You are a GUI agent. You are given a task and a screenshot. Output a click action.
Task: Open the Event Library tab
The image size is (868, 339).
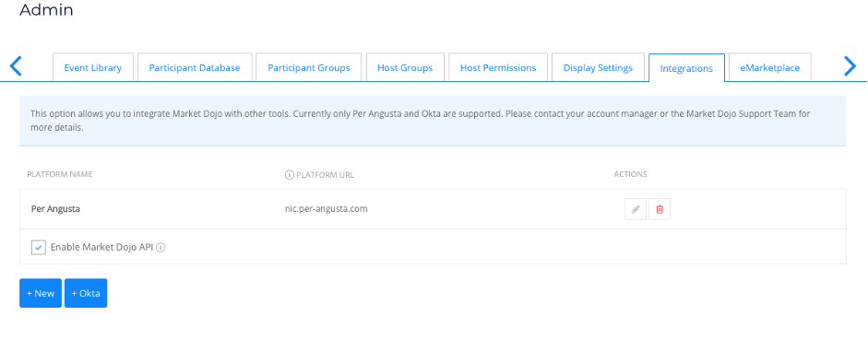click(x=93, y=67)
